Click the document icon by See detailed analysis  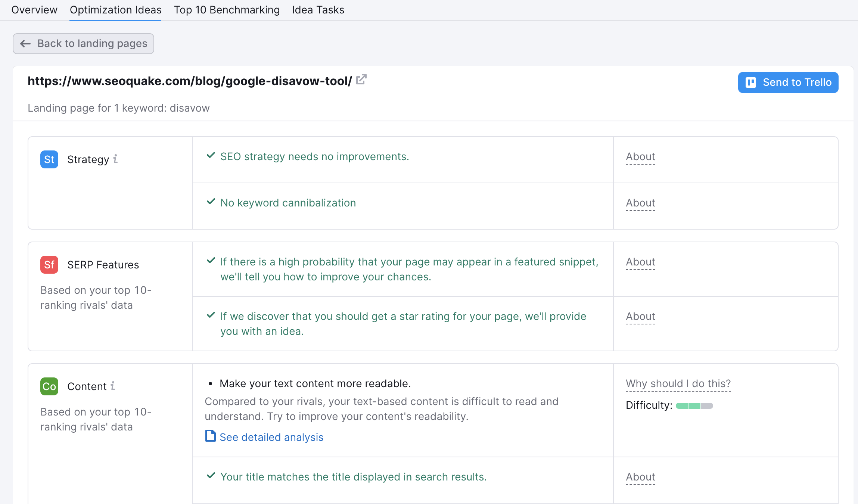[x=211, y=436]
